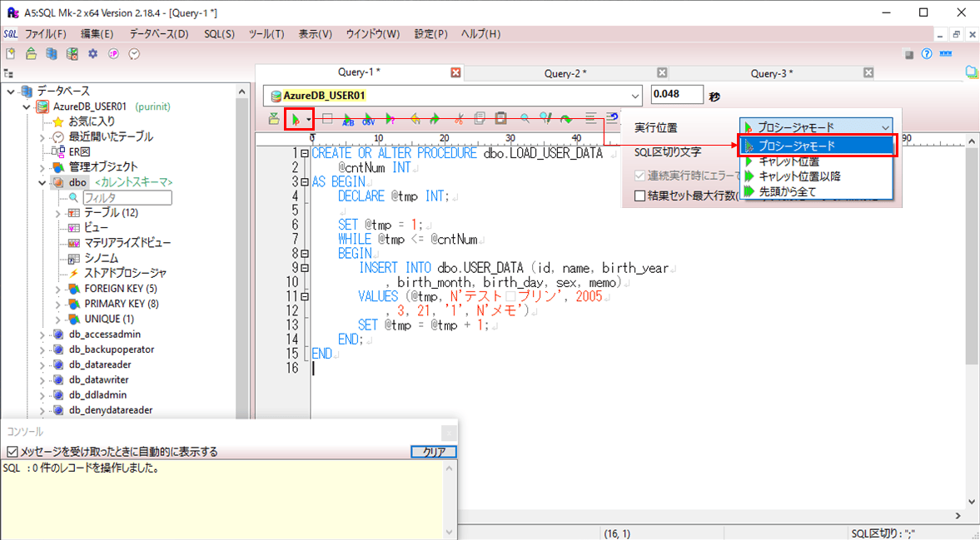The width and height of the screenshot is (980, 540).
Task: Open the AzureDB_USER01 connection combo box
Action: tap(452, 96)
